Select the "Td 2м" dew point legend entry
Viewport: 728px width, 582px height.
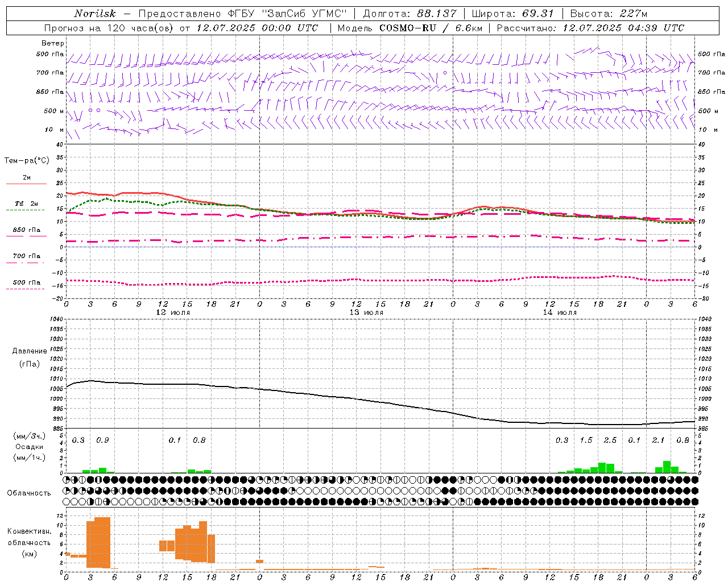click(x=26, y=203)
